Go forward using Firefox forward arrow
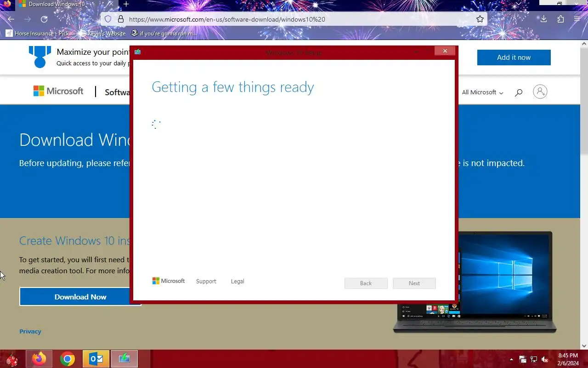This screenshot has width=588, height=368. point(28,19)
